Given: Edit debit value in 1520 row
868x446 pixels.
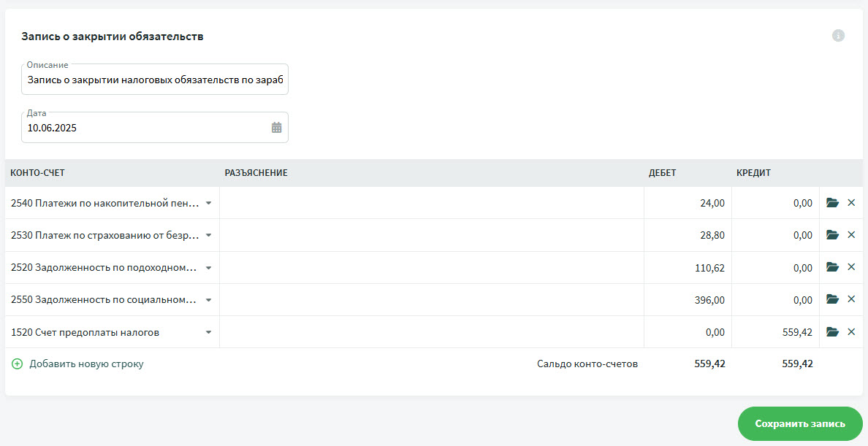Looking at the screenshot, I should coord(688,332).
